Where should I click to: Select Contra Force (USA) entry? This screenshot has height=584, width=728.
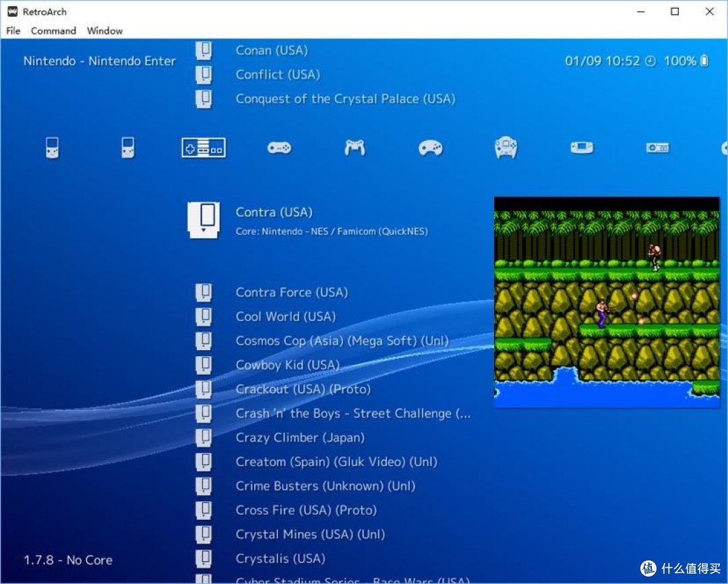coord(292,292)
